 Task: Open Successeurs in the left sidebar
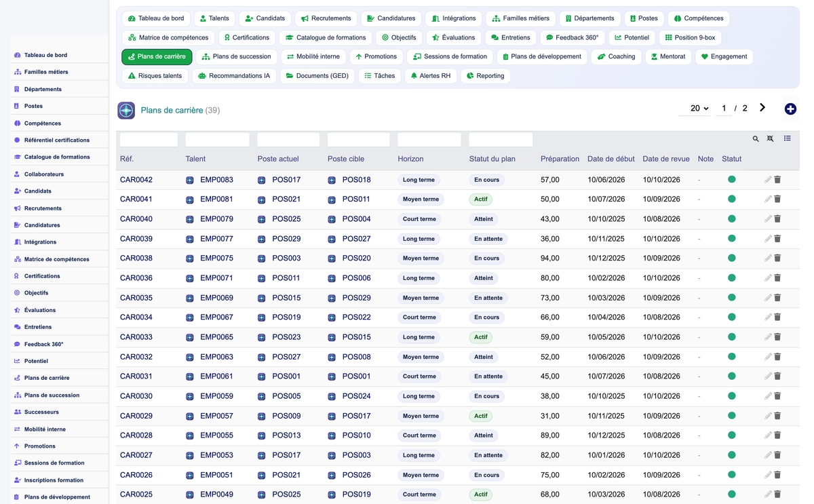pyautogui.click(x=41, y=412)
